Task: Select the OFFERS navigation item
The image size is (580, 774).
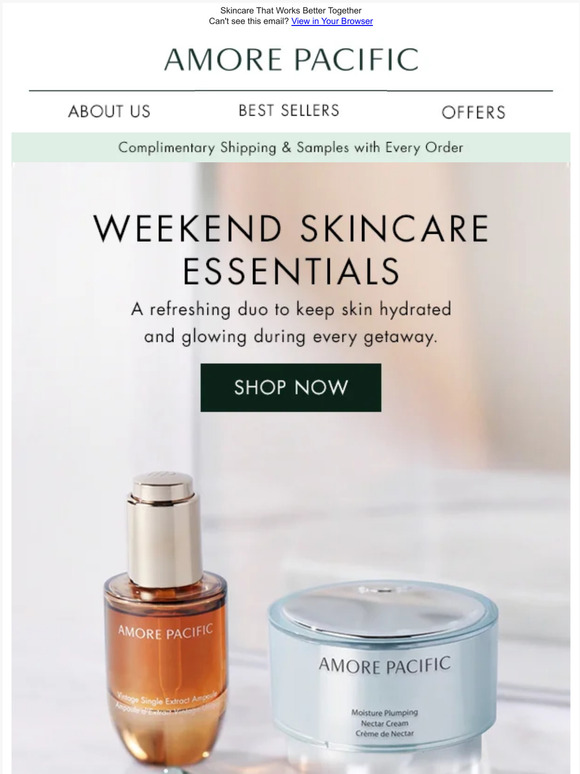Action: point(473,113)
